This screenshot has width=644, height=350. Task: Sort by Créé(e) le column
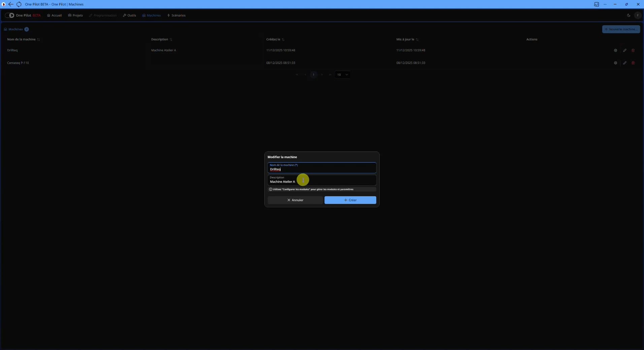(x=275, y=39)
